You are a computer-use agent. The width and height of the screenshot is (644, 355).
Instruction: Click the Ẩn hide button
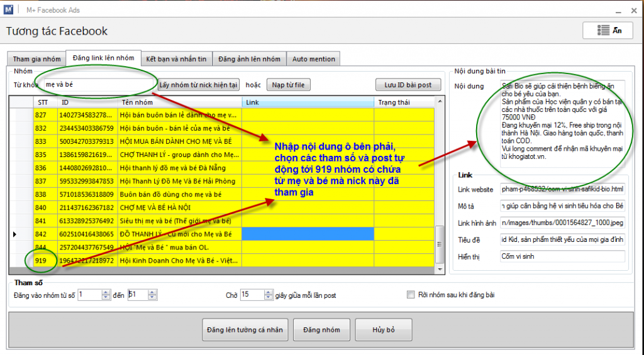(608, 30)
